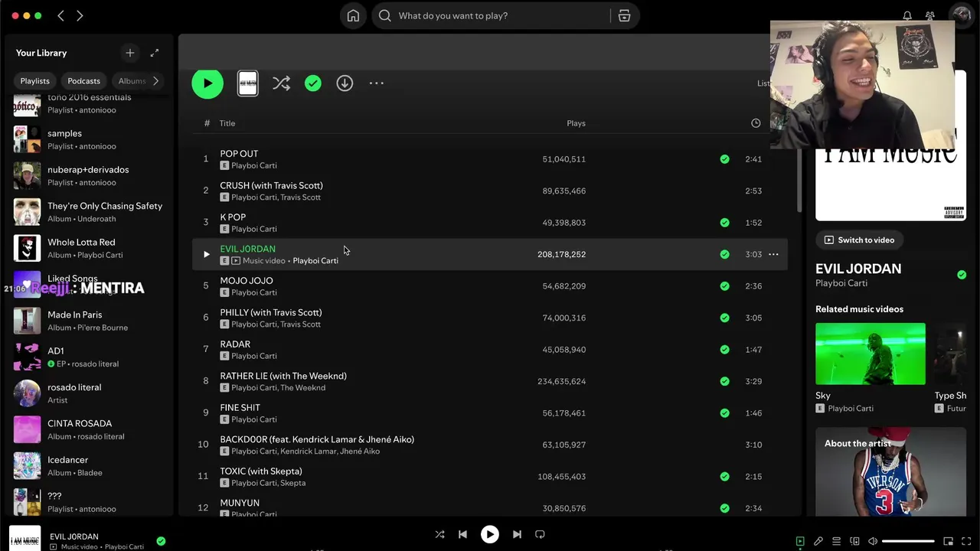Image resolution: width=980 pixels, height=551 pixels.
Task: Open the Home page icon
Action: click(x=353, y=15)
